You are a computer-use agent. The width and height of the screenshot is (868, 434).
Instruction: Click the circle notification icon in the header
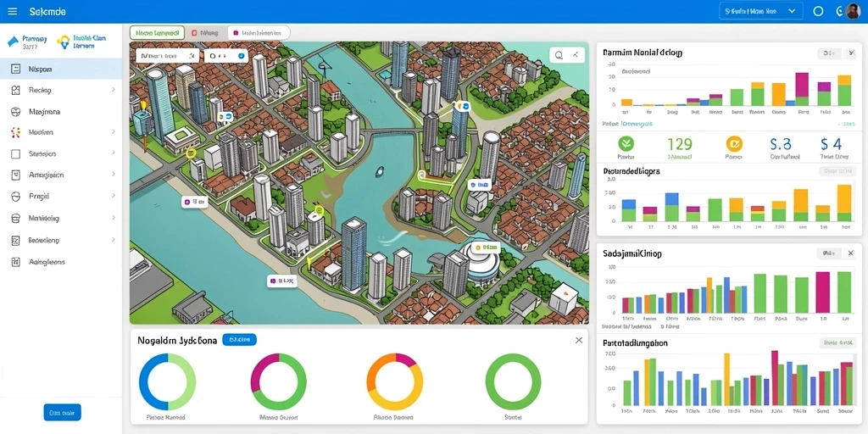coord(818,11)
